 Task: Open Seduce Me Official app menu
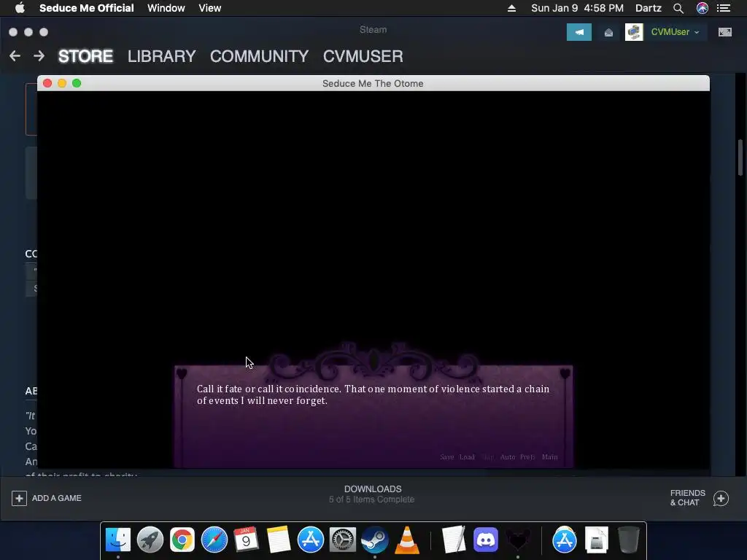(x=87, y=8)
